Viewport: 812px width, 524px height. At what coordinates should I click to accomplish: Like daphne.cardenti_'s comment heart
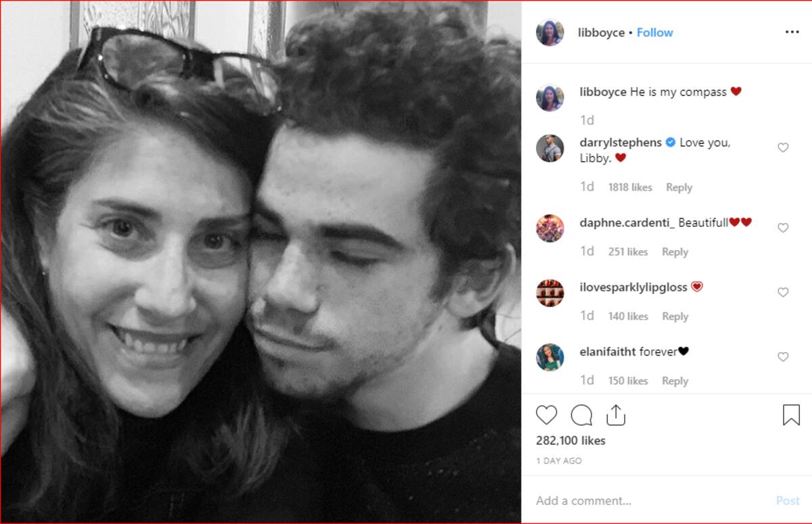(x=783, y=228)
